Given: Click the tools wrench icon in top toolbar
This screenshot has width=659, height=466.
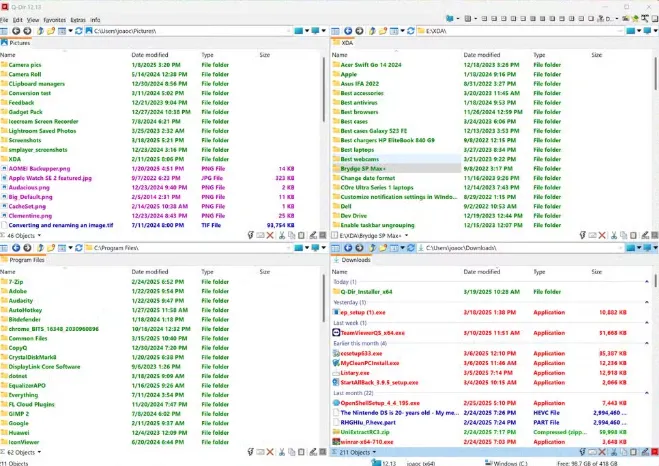Looking at the screenshot, I should click(645, 18).
